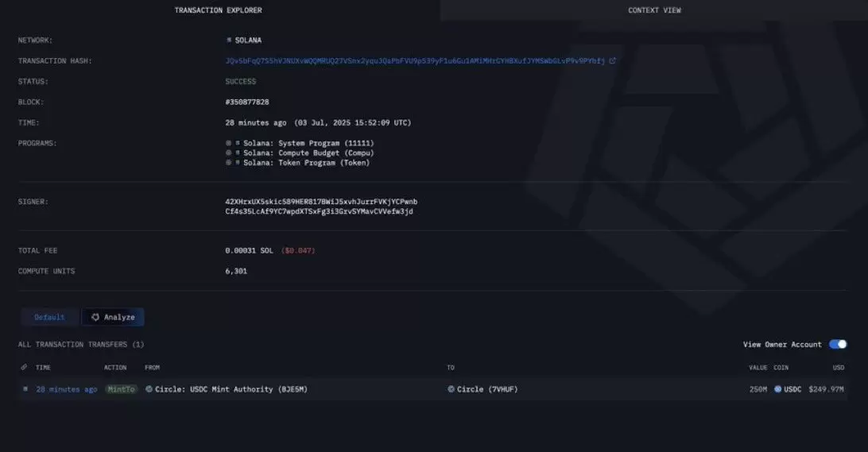
Task: Open the external link icon beside transaction hash
Action: point(612,61)
